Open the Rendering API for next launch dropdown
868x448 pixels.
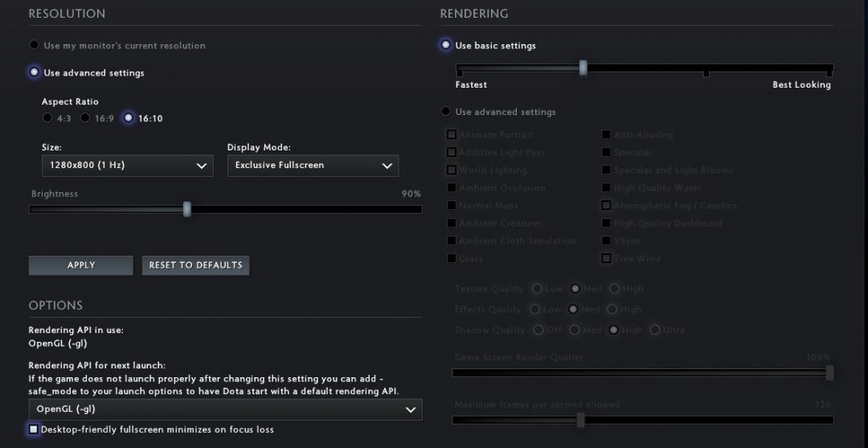pyautogui.click(x=225, y=409)
